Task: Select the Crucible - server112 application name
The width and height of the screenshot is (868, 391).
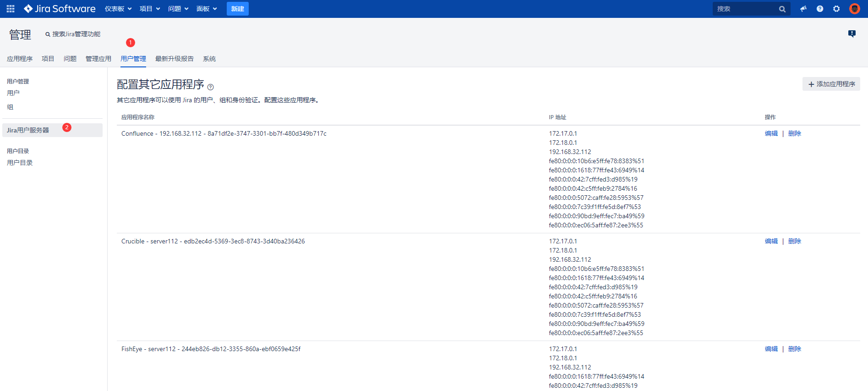Action: [213, 241]
